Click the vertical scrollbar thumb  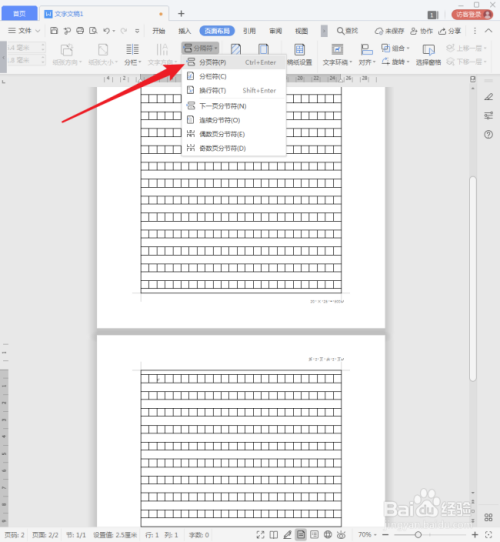(473, 279)
